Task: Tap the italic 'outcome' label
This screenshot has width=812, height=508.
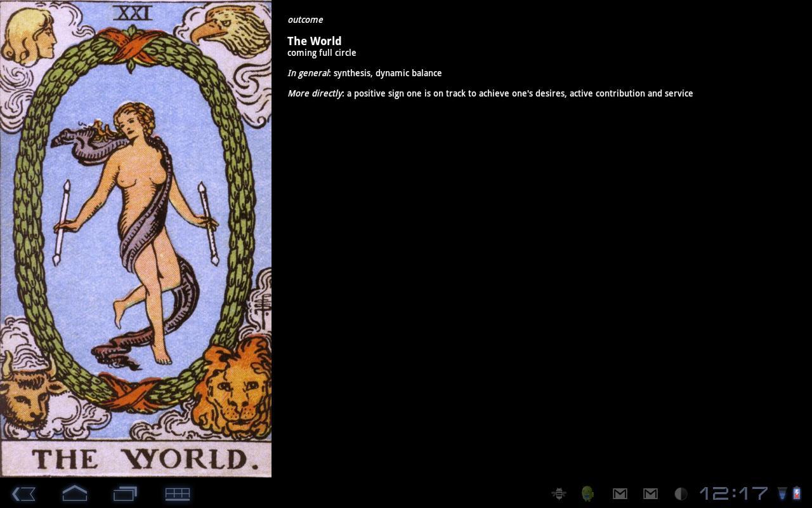Action: pos(305,20)
